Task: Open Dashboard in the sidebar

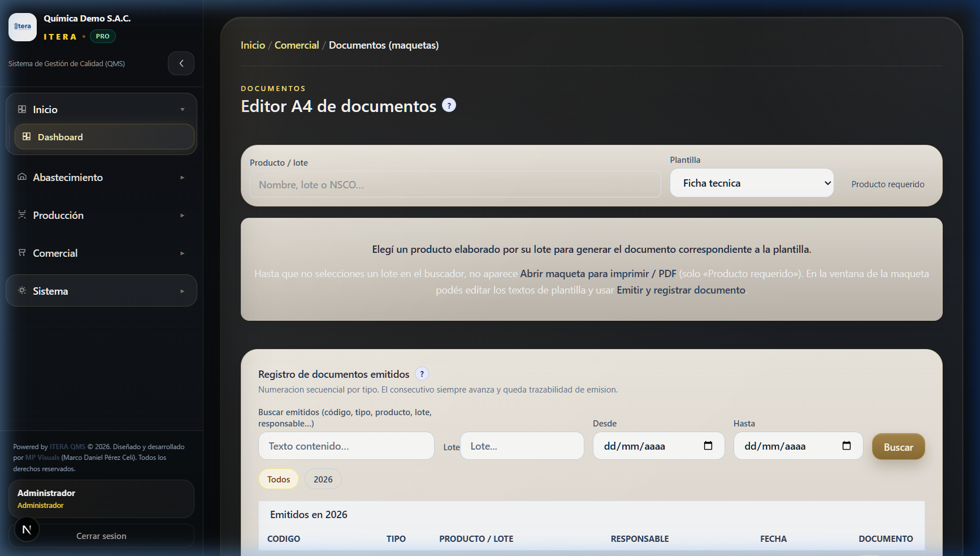Action: [x=105, y=137]
